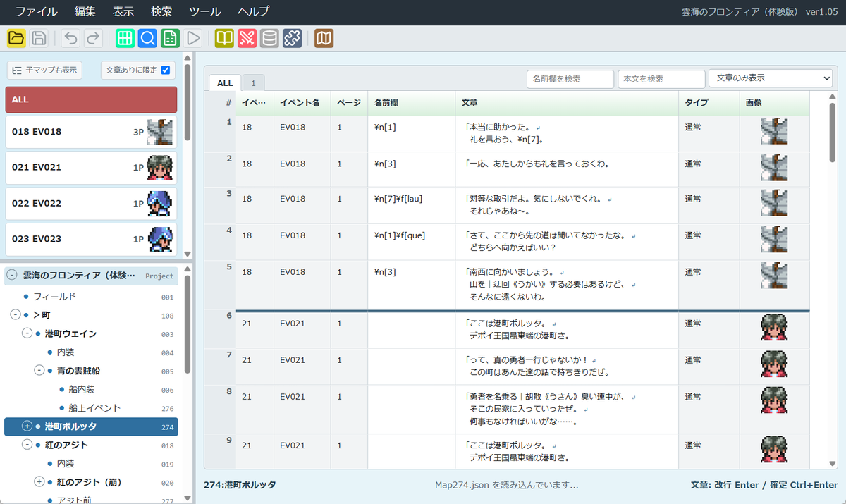Collapse the 青の雲賊船 tree node

click(39, 370)
